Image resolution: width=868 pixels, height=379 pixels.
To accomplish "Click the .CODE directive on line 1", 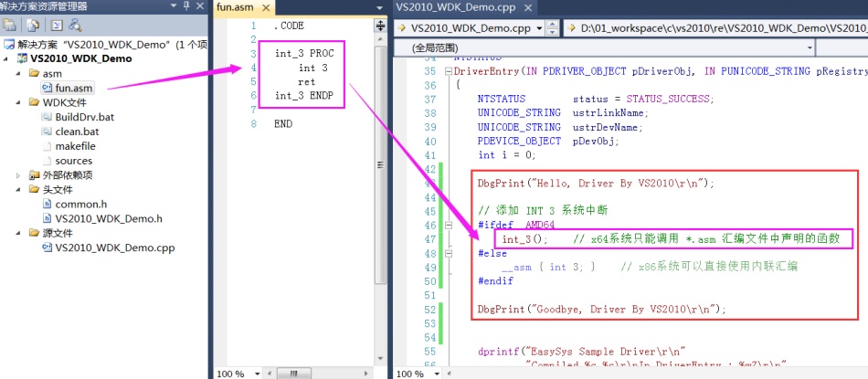I will point(289,26).
